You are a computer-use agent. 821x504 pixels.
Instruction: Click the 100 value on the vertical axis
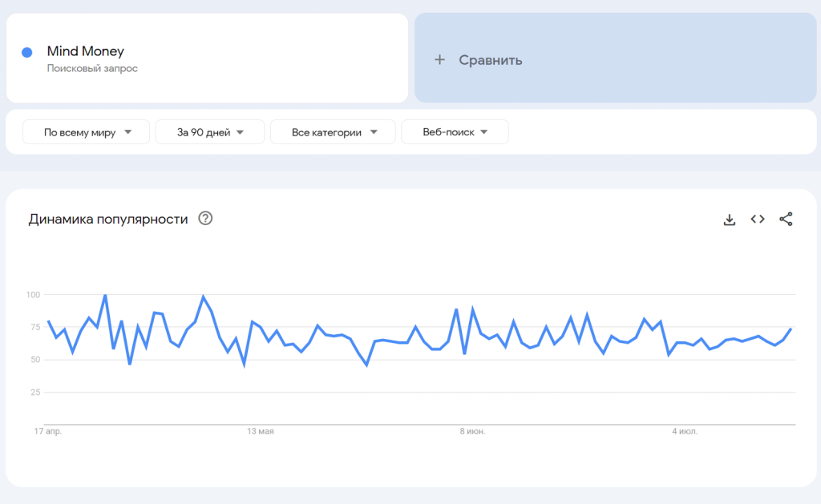32,295
